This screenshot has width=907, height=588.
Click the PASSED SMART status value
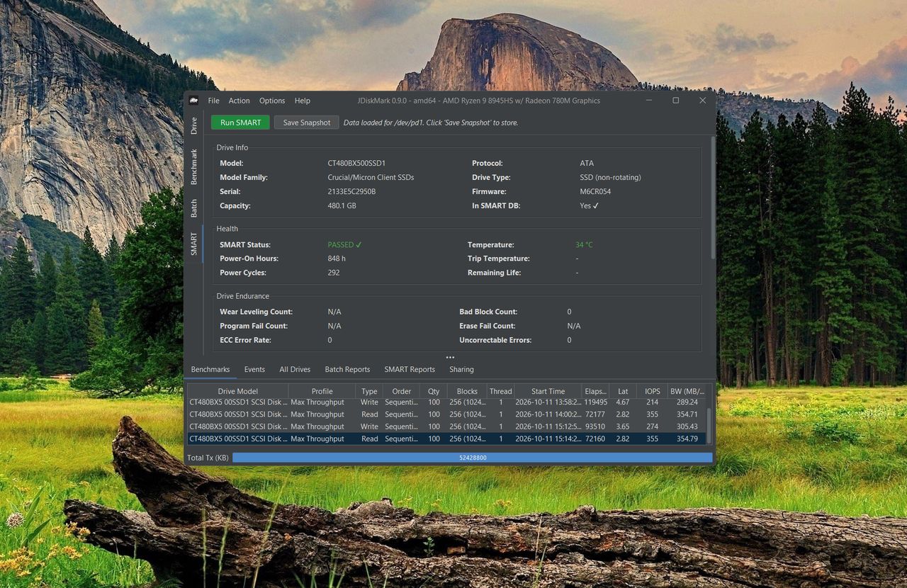click(x=344, y=244)
